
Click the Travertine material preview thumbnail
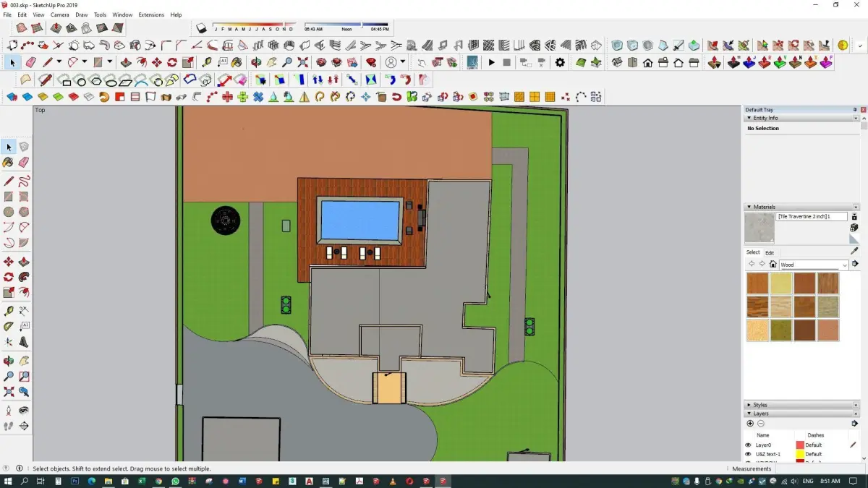click(x=759, y=228)
